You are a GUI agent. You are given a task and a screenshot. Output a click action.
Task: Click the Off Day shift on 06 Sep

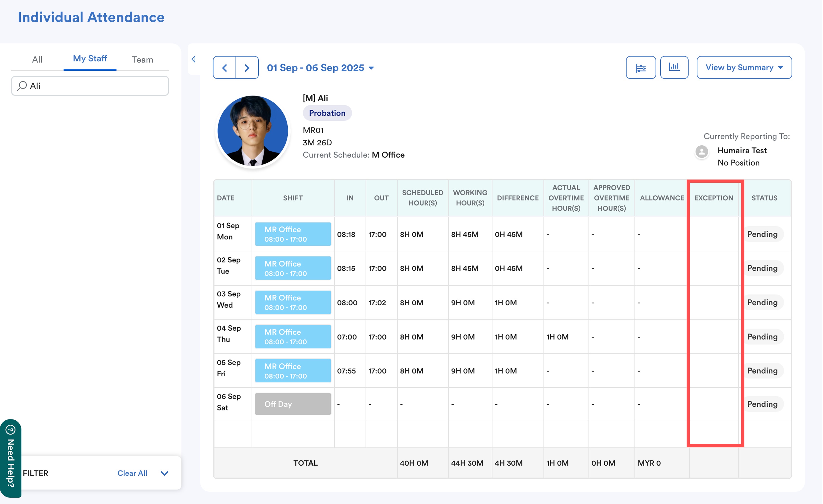(293, 404)
